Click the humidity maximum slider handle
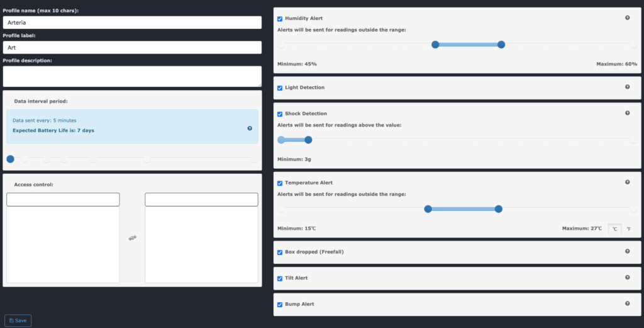This screenshot has height=328, width=644. pos(501,45)
